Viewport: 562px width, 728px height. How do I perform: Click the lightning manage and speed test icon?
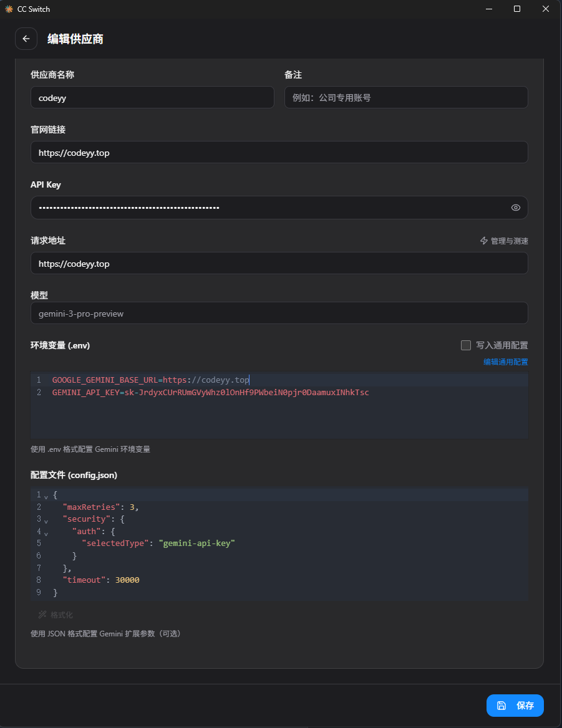pos(484,241)
